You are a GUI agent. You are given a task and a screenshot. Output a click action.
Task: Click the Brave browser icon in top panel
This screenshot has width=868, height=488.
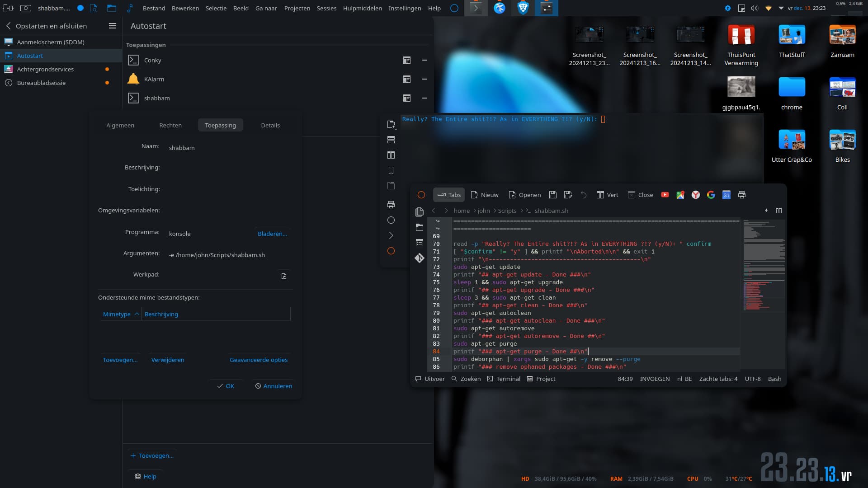523,8
